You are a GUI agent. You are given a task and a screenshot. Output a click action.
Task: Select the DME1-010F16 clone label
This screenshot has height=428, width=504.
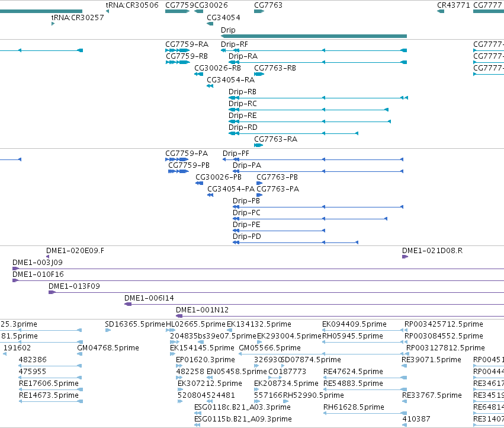[x=38, y=274]
